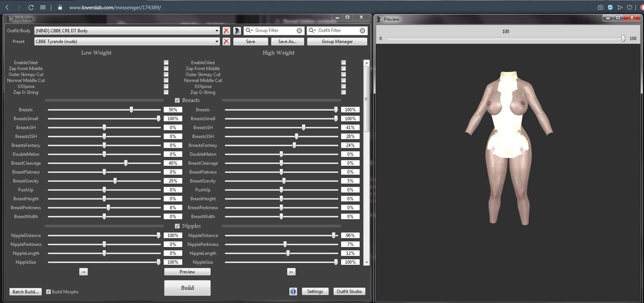644x303 pixels.
Task: Click the Preview button
Action: [187, 272]
